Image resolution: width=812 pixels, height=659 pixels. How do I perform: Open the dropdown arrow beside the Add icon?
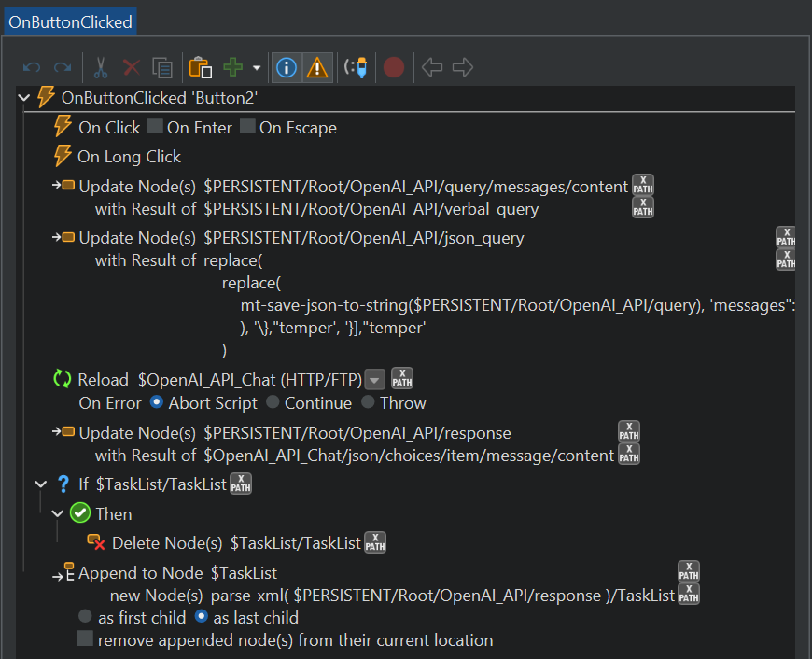point(256,68)
